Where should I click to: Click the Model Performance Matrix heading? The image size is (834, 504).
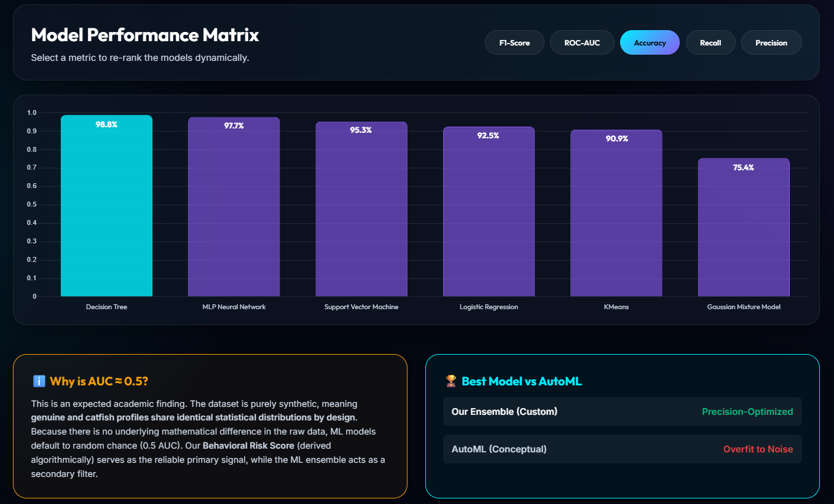[145, 35]
